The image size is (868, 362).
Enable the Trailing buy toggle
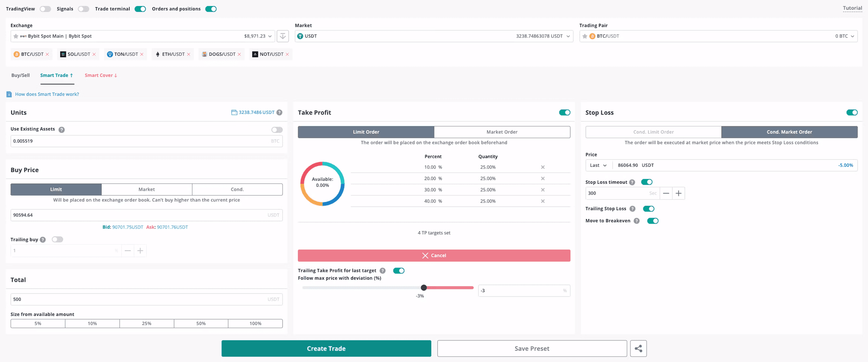pos(57,239)
